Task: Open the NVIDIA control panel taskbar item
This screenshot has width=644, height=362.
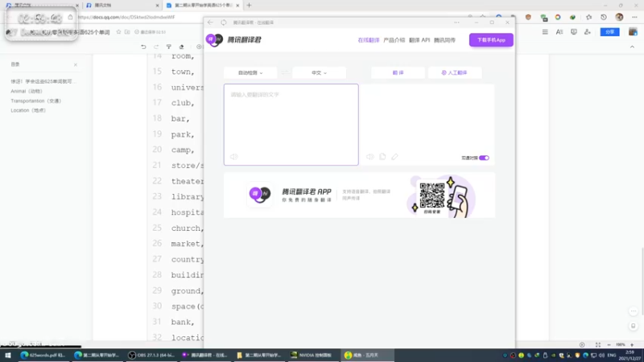Action: coord(312,355)
